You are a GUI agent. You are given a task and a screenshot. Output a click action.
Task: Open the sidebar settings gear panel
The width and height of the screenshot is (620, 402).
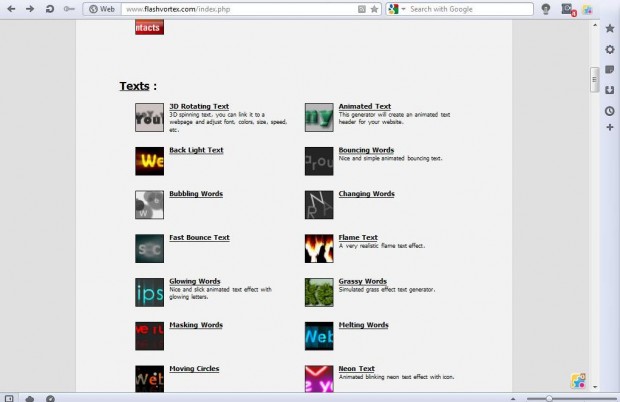coord(610,49)
